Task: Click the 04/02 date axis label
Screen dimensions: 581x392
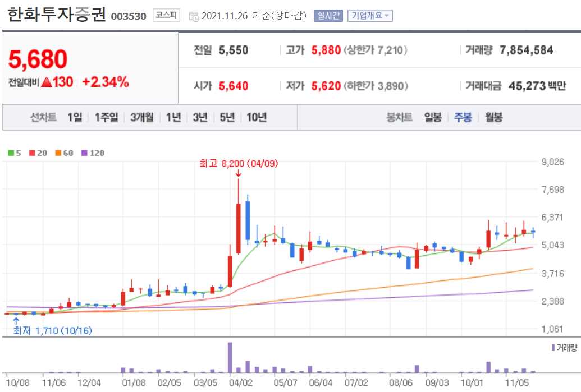Action: [x=241, y=382]
